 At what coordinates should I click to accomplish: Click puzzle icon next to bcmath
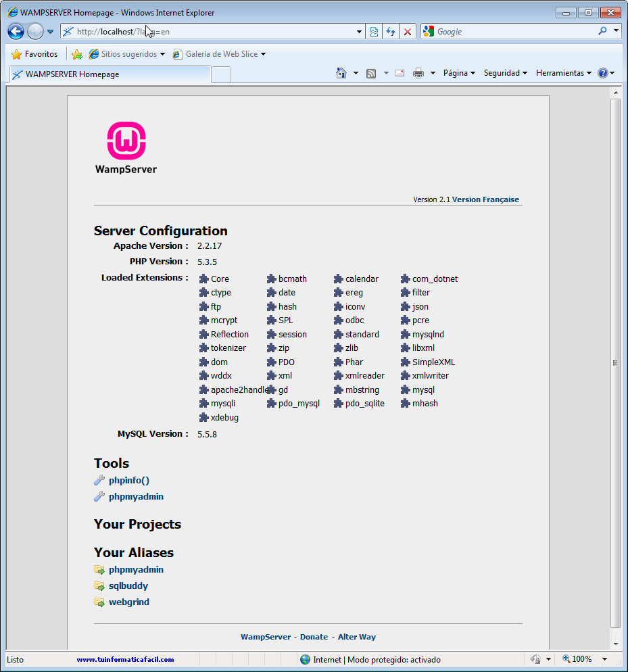point(271,279)
